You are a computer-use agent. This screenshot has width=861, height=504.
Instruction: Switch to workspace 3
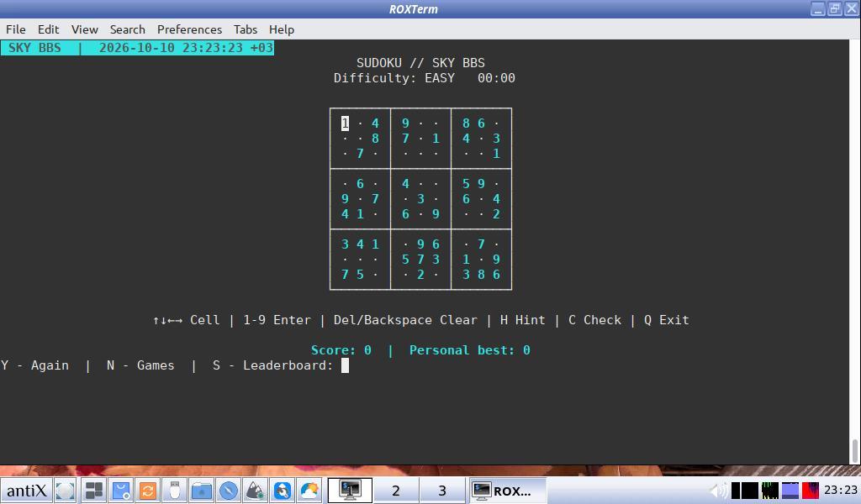tap(442, 491)
